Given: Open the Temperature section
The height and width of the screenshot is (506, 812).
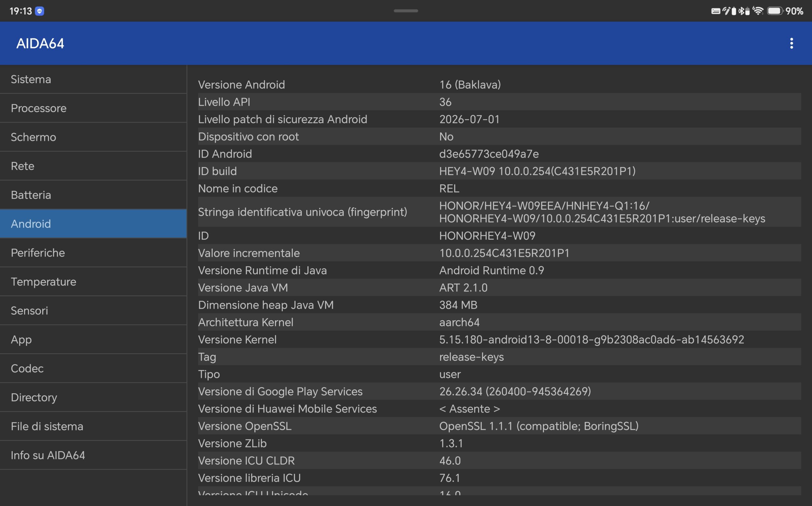Looking at the screenshot, I should click(x=93, y=281).
